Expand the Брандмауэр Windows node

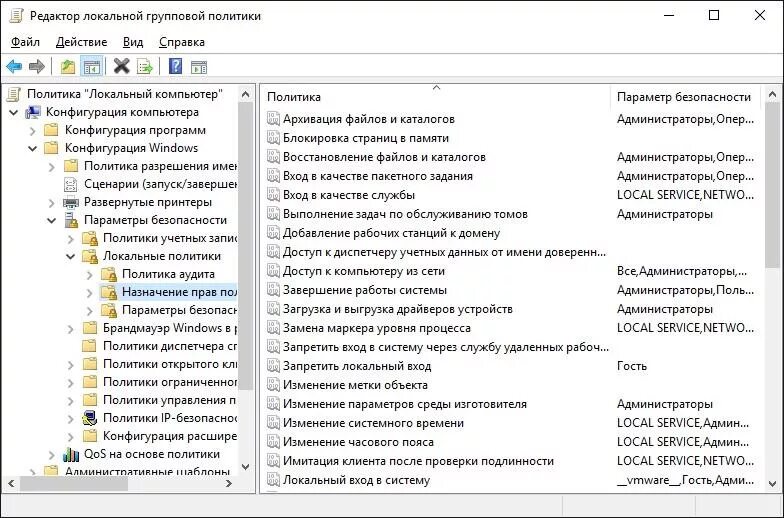coord(70,328)
